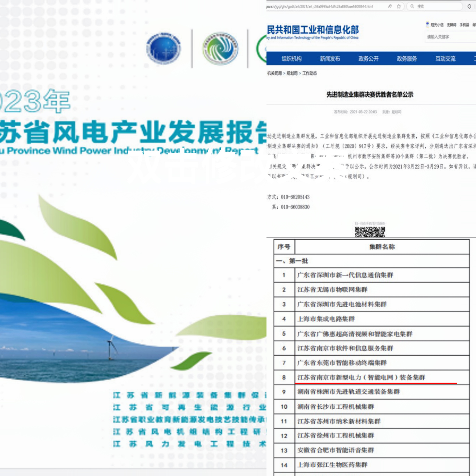This screenshot has height=476, width=476.
Task: Click the 手机端 mobile version link
Action: (x=464, y=25)
